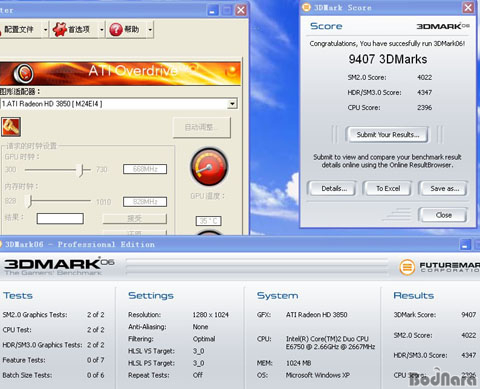Click the empty 结果 result field

(60, 218)
